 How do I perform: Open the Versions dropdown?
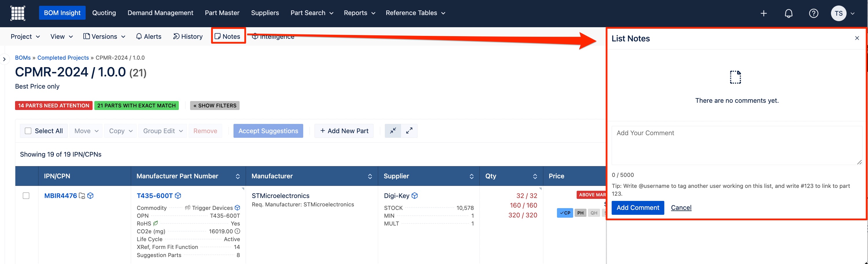point(104,36)
